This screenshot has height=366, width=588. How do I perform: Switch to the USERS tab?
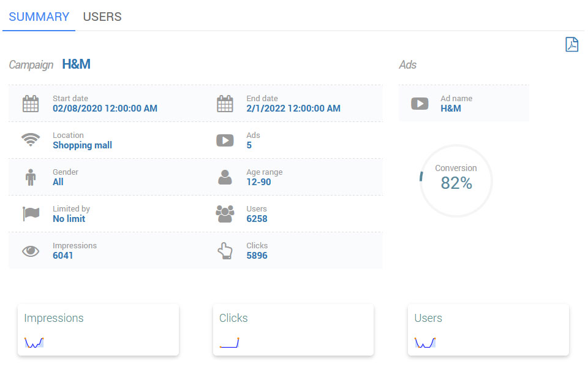[102, 17]
